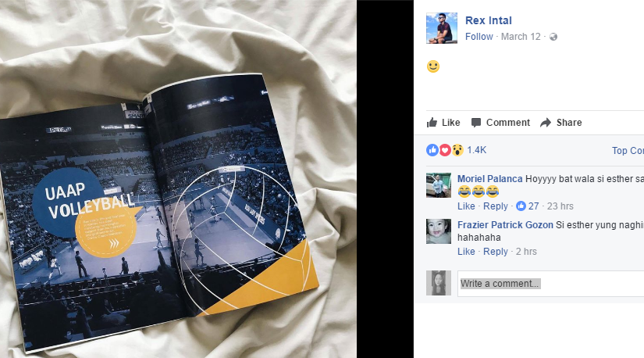This screenshot has height=358, width=644.
Task: Reply to Moriel Palanca's comment
Action: point(496,206)
